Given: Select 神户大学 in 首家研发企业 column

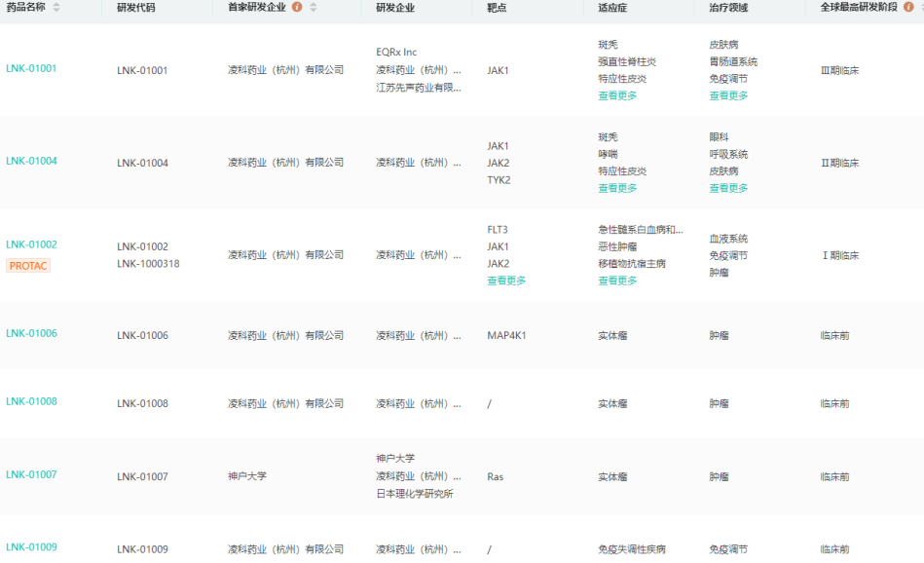Looking at the screenshot, I should pyautogui.click(x=247, y=475).
